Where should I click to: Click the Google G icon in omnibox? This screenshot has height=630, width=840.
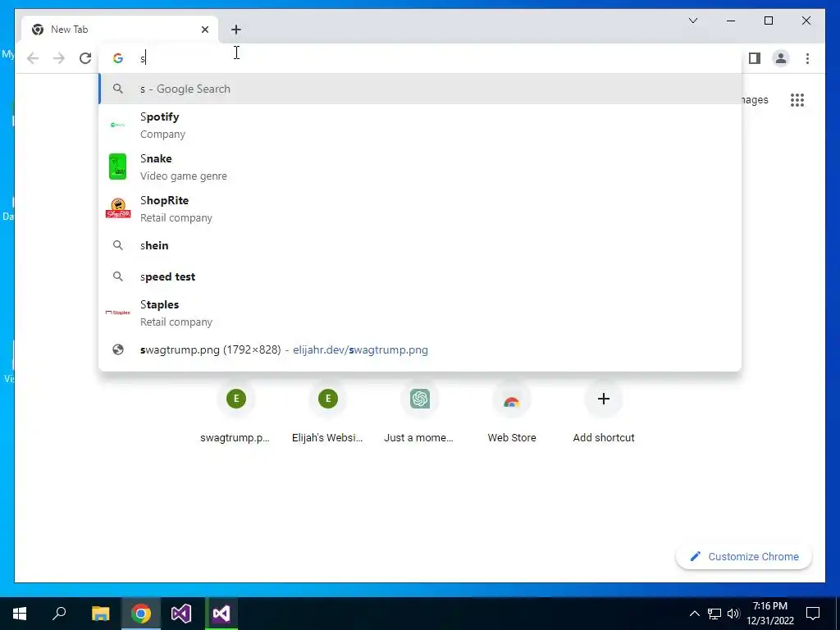point(118,58)
